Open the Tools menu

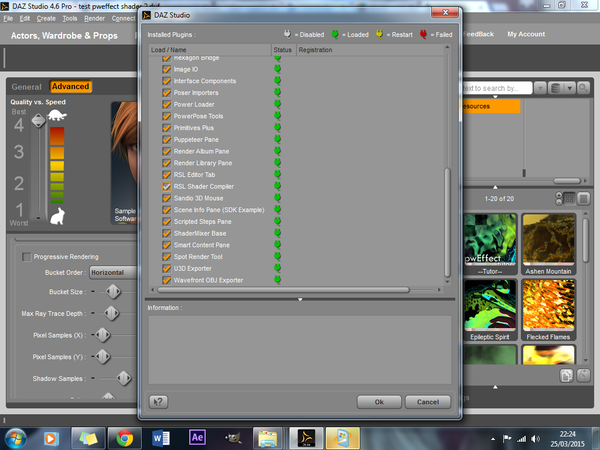[x=70, y=18]
